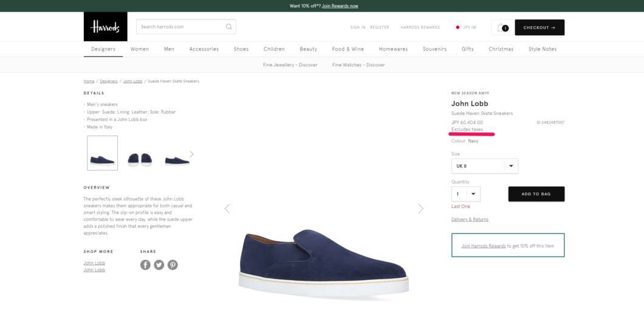Select the shoe pair thumbnail
This screenshot has width=644, height=315.
tap(140, 159)
